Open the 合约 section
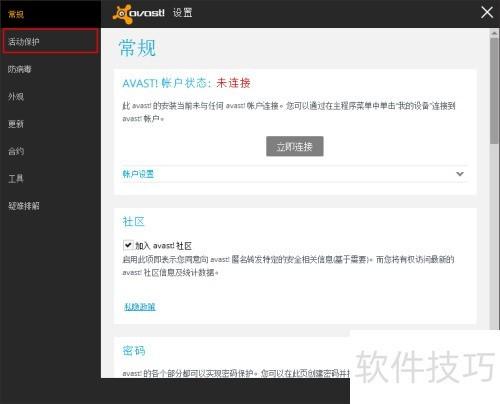 16,151
